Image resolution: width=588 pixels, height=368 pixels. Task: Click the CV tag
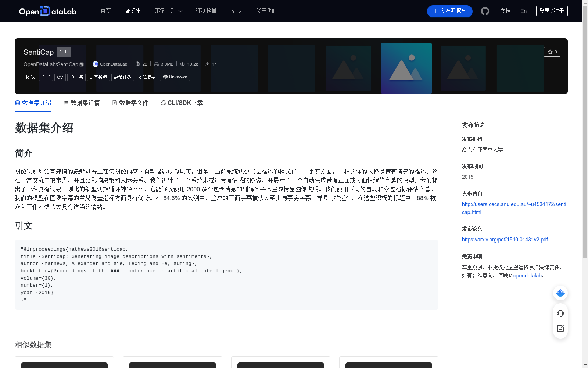(60, 77)
